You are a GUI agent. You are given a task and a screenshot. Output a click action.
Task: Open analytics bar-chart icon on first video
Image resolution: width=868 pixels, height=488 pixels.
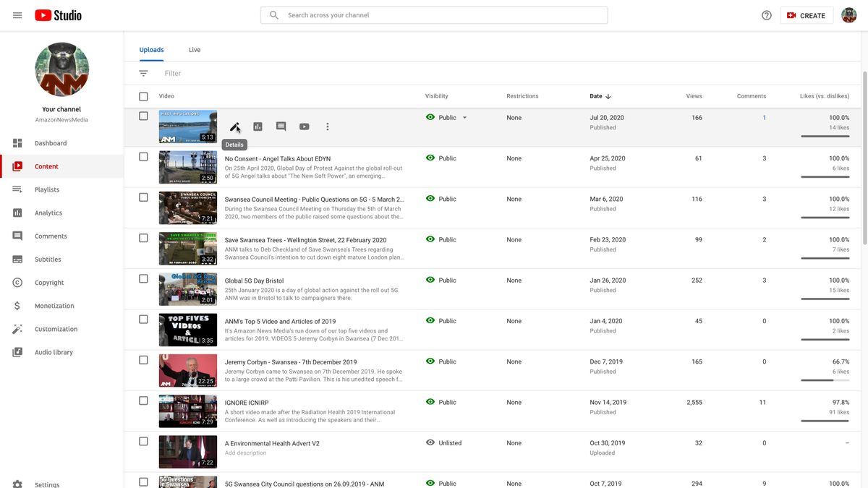[256, 127]
